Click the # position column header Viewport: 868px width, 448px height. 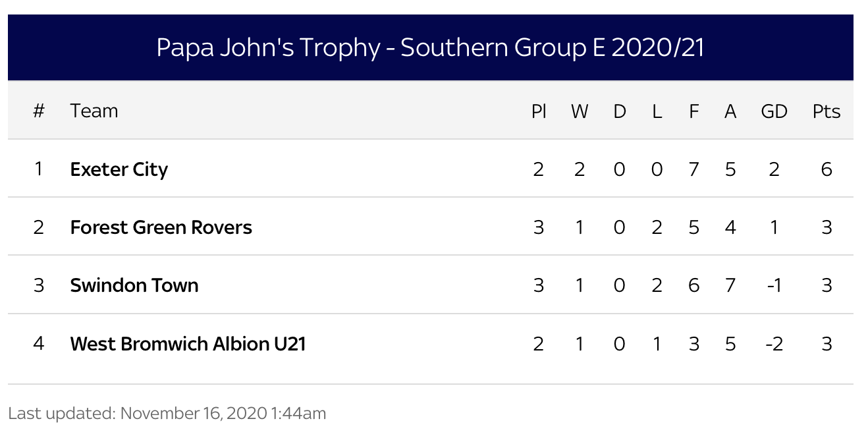[39, 111]
